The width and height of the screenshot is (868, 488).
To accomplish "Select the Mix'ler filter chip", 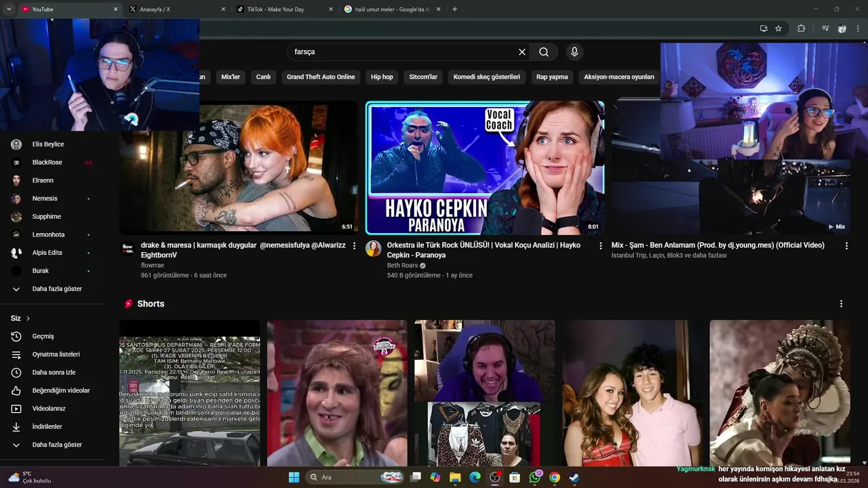I will click(231, 77).
